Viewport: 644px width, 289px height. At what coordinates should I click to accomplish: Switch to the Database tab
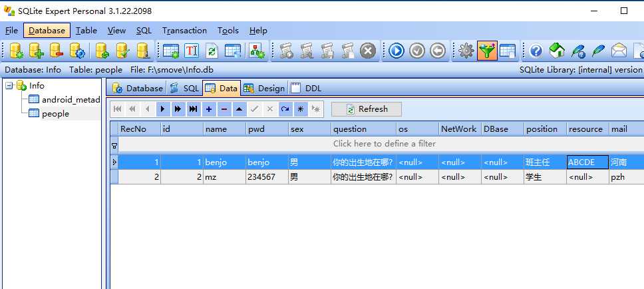pos(138,88)
